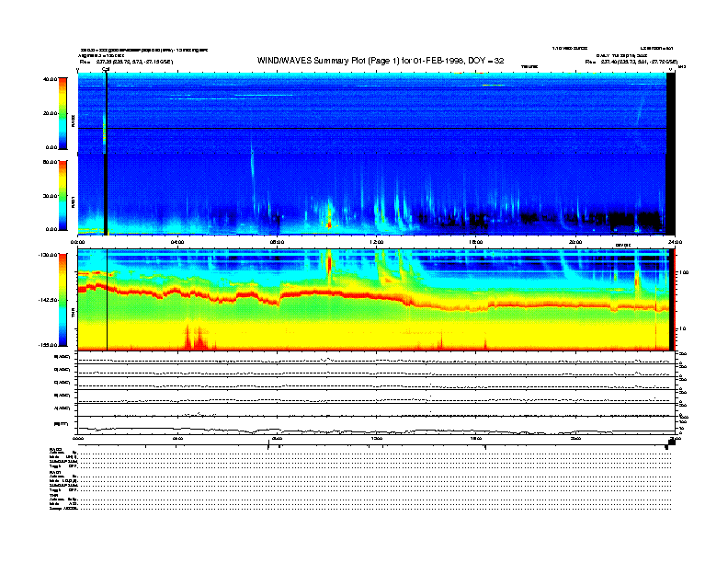
Task: Click the 04:00 tick label below RAD1 panel
Action: click(177, 242)
